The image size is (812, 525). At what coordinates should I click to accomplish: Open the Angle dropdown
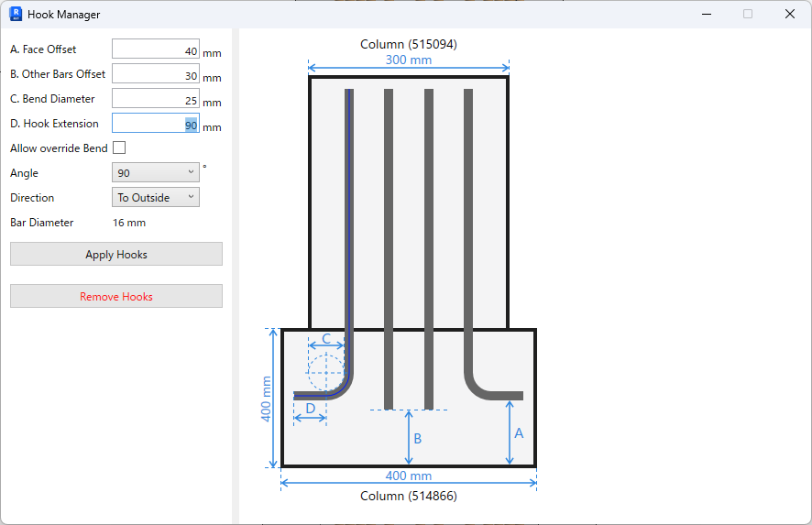(x=156, y=172)
